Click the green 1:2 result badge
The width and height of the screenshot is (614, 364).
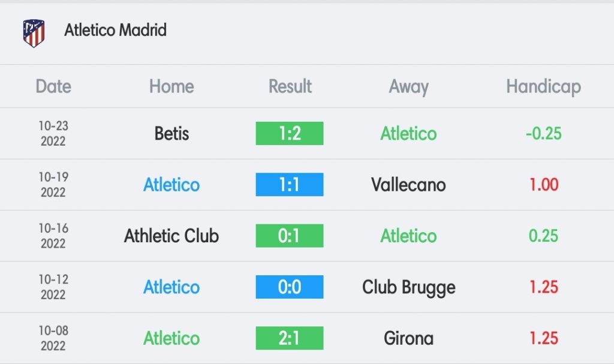(290, 133)
